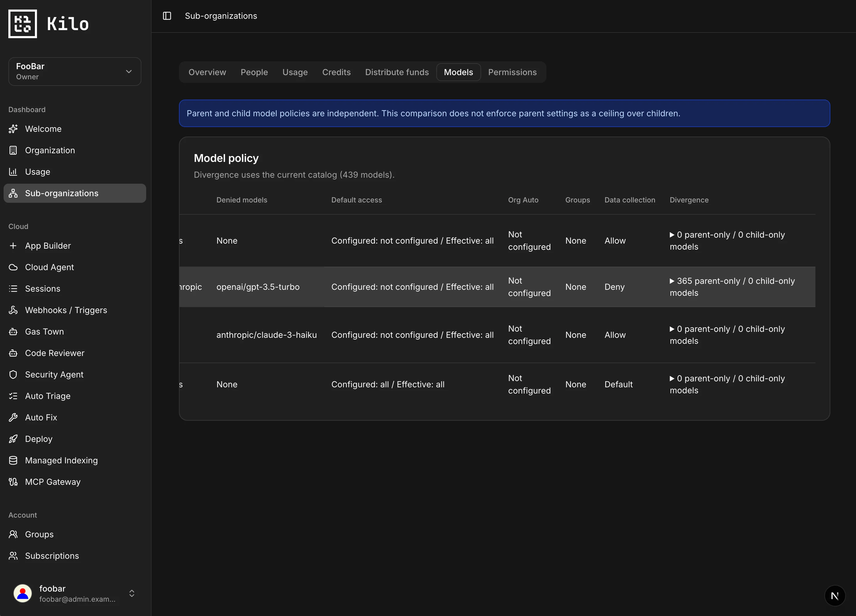Open Managed Indexing in the sidebar
The height and width of the screenshot is (616, 856).
point(75,461)
